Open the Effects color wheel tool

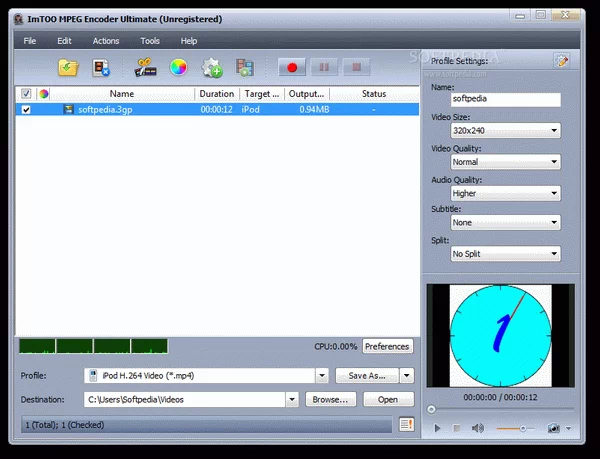(x=178, y=68)
